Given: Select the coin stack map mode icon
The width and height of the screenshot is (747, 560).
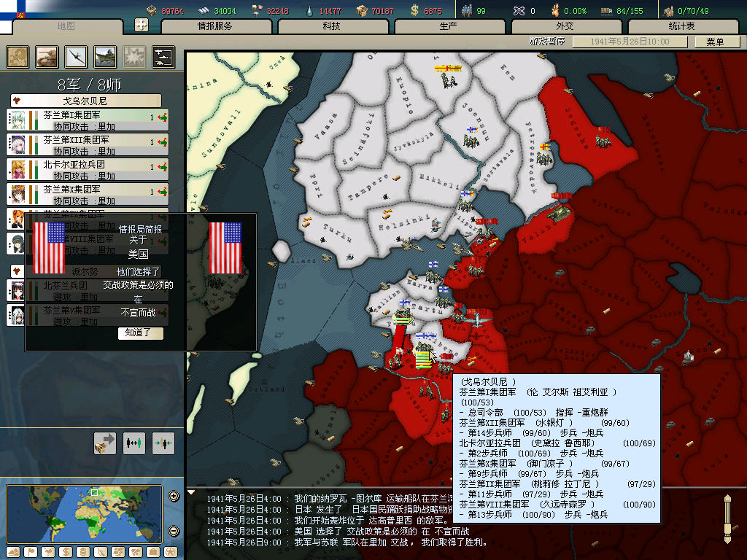Looking at the screenshot, I should 83,552.
